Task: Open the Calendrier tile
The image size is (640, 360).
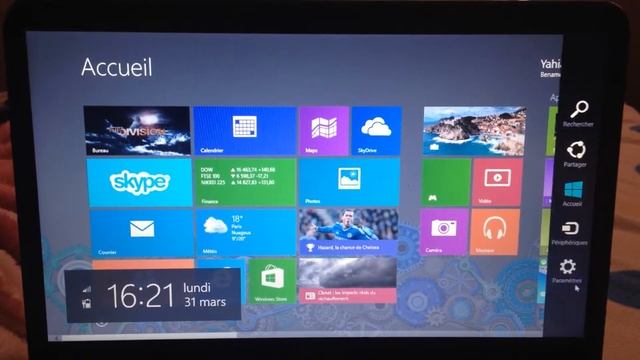Action: point(245,131)
